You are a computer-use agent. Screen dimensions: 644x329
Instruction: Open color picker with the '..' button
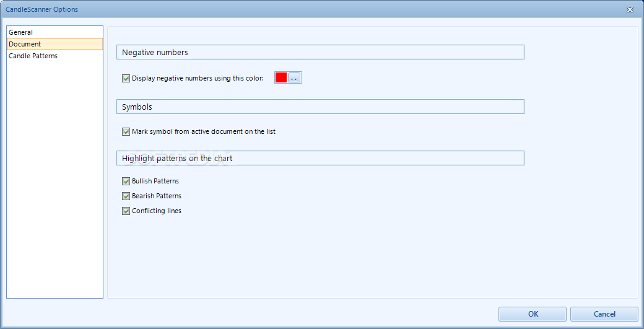pos(294,77)
